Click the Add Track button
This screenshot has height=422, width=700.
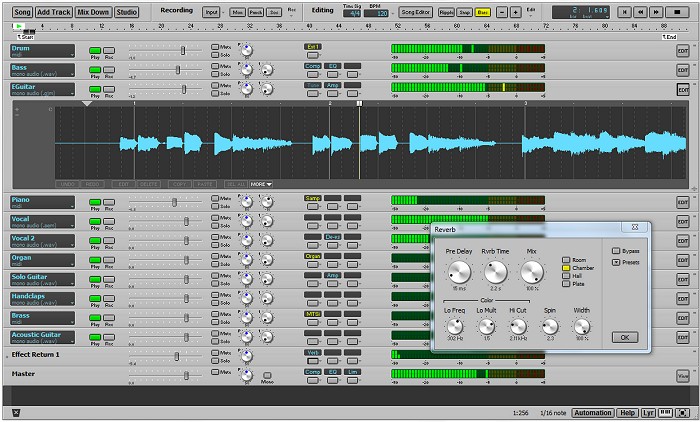[54, 12]
